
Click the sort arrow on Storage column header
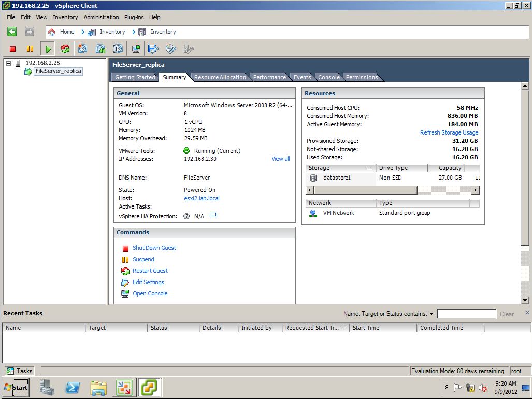point(368,168)
